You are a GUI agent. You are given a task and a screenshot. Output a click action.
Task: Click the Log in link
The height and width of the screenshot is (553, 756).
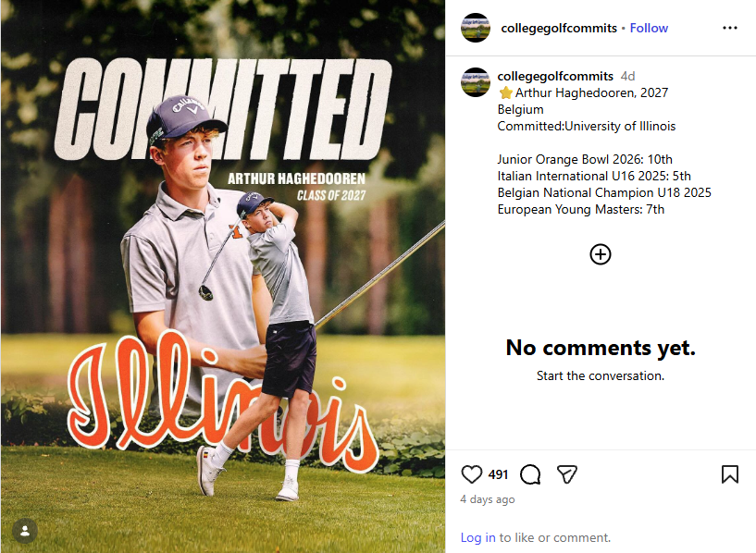477,537
